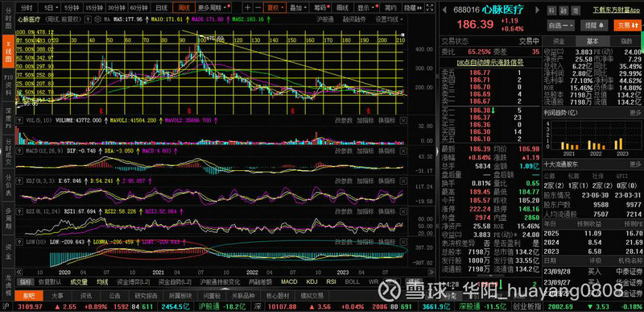The width and height of the screenshot is (644, 312).
Task: Toggle 画线 drawing tools
Action: click(343, 8)
